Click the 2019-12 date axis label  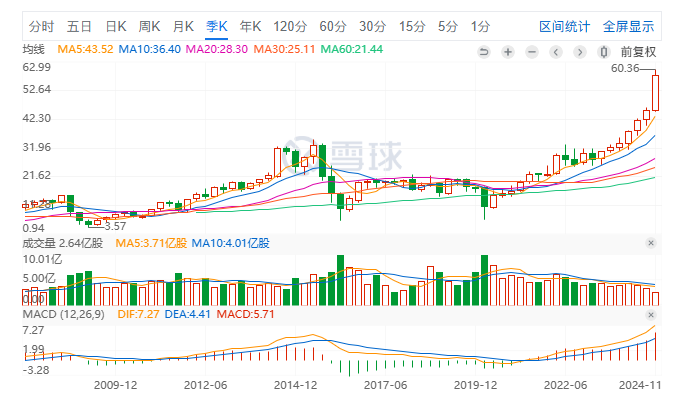pos(476,385)
